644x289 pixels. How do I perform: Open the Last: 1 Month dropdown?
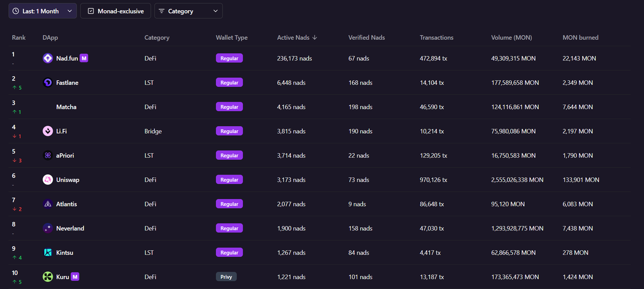pyautogui.click(x=42, y=11)
